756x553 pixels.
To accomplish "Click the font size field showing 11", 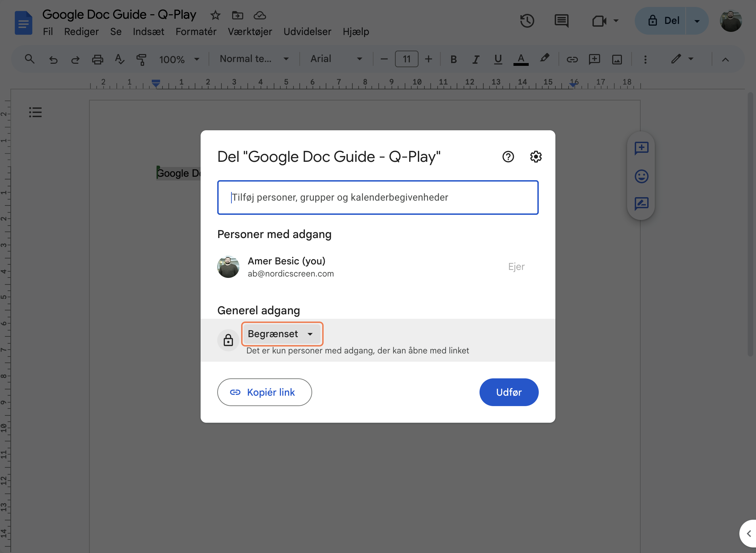I will (406, 59).
